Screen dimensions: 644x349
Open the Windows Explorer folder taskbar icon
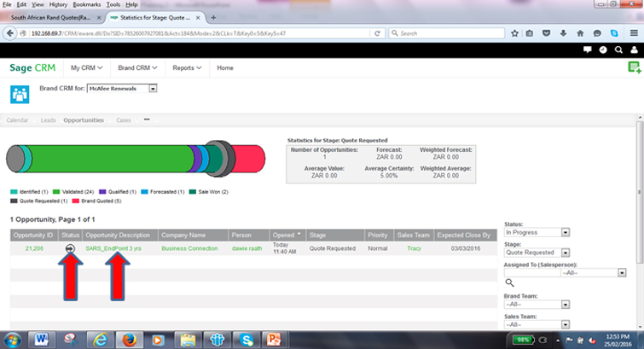pyautogui.click(x=188, y=340)
